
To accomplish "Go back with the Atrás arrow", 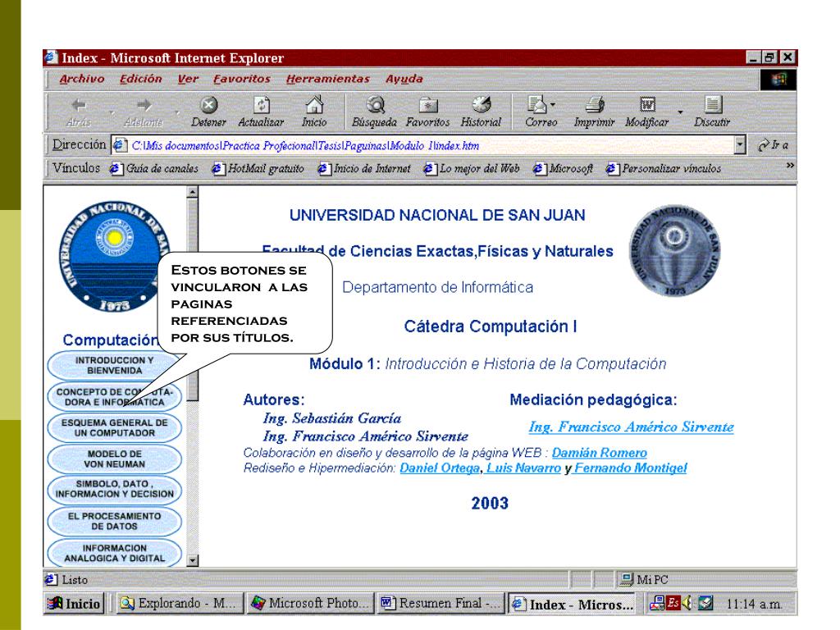I will click(80, 112).
